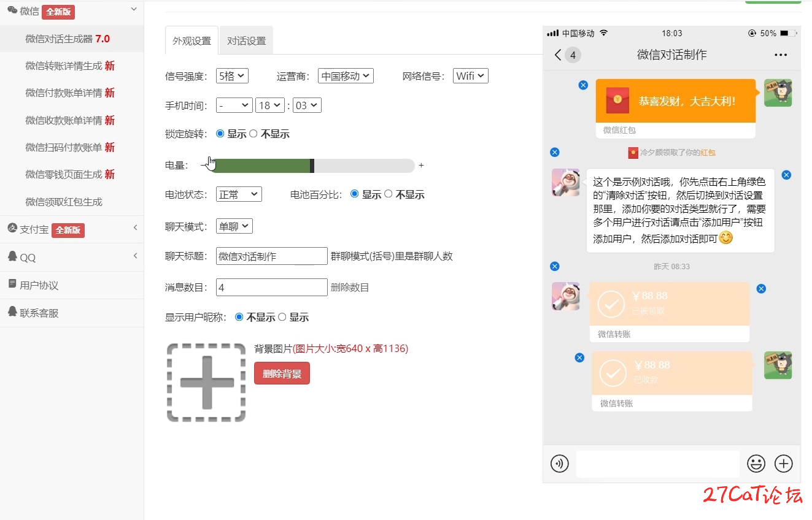Click the checkmark icon on 已收款 transfer
Screen dimensions: 812x520
click(613, 373)
